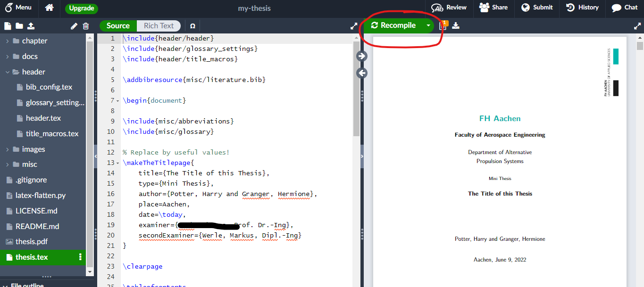Click line number 12 in the gutter
644x287 pixels.
(x=111, y=153)
